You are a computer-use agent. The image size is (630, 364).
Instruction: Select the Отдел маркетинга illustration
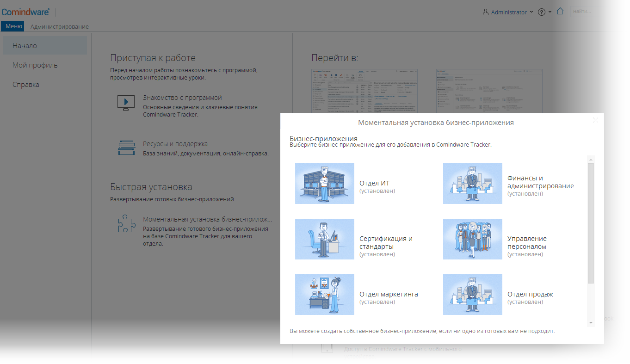click(x=325, y=295)
